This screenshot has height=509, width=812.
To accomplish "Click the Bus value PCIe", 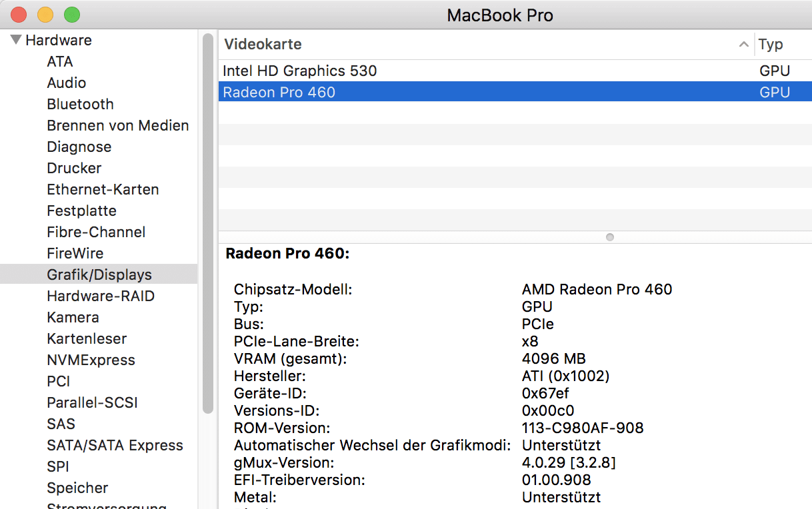I will tap(538, 324).
